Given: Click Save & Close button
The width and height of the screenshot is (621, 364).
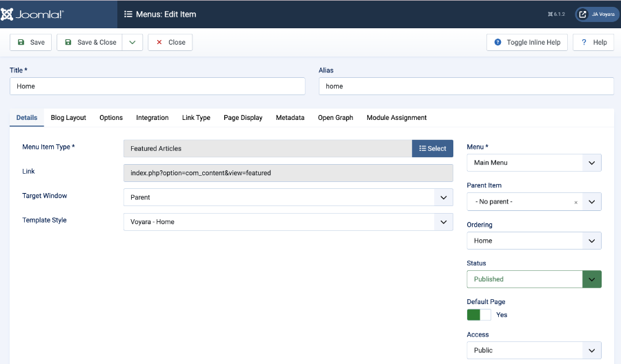Looking at the screenshot, I should pos(90,42).
